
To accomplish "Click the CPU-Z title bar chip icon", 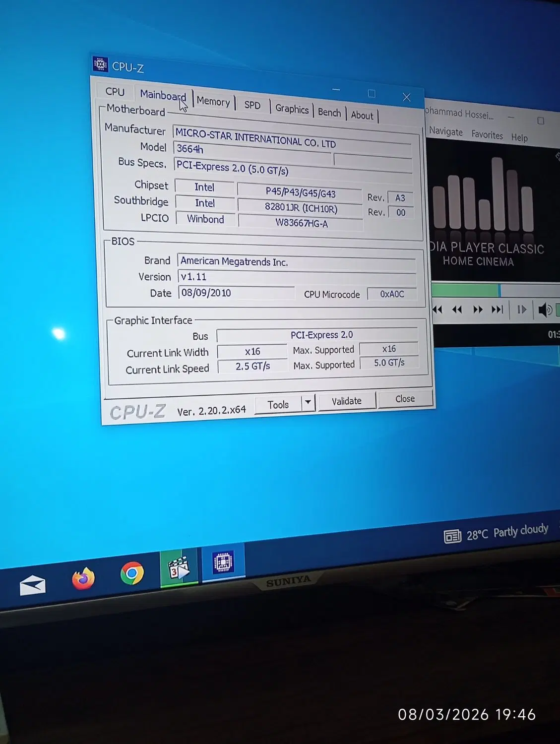I will click(x=100, y=64).
